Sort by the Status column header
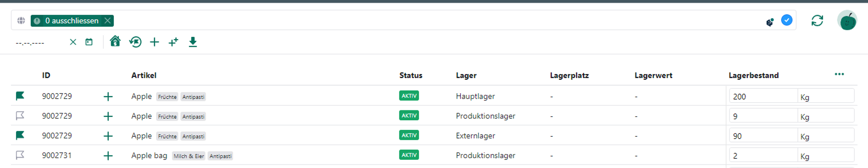This screenshot has height=168, width=868. pos(411,75)
